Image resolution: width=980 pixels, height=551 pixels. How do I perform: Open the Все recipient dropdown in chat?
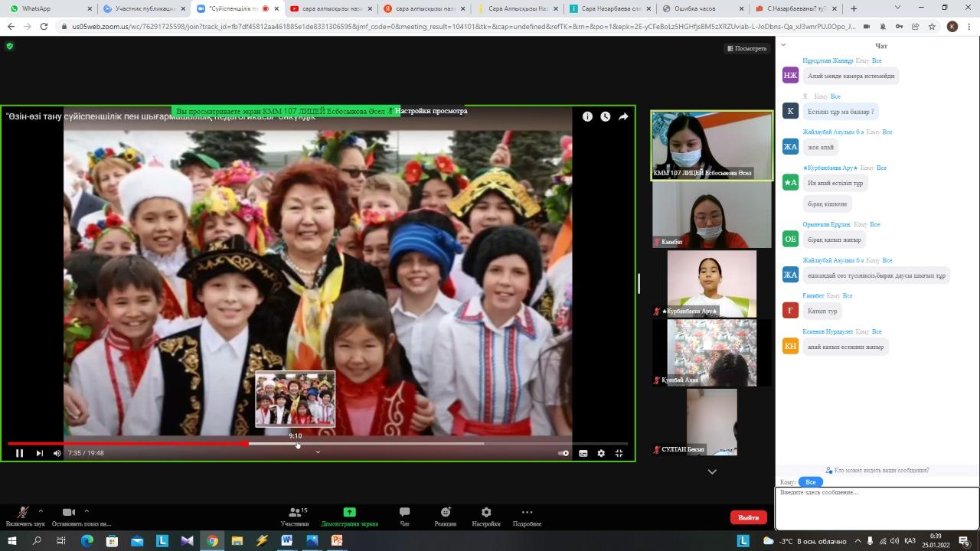coord(810,482)
